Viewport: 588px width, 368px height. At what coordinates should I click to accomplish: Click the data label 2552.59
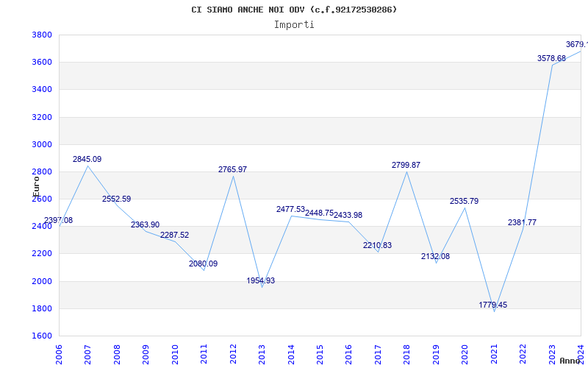pos(117,199)
